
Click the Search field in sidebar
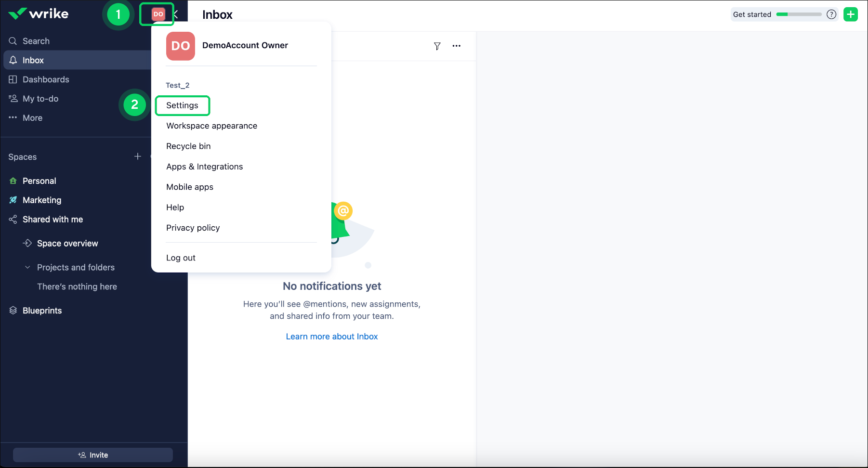click(x=36, y=41)
